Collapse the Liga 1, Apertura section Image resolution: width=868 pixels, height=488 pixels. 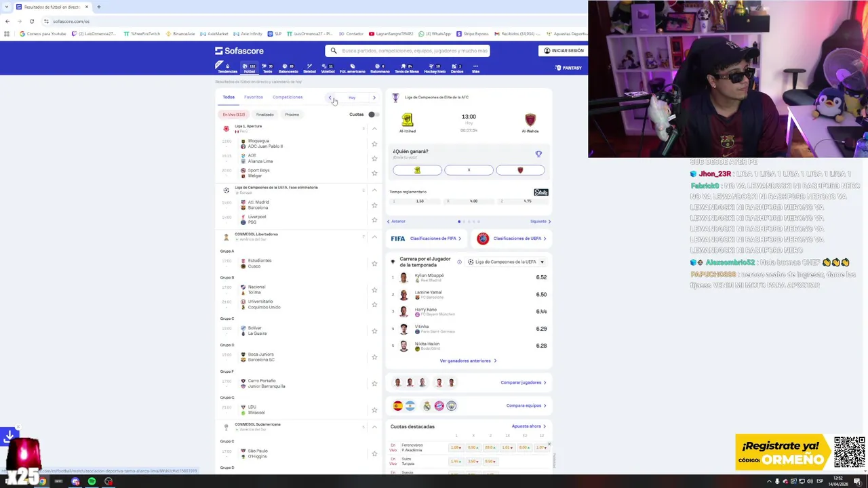pos(374,129)
